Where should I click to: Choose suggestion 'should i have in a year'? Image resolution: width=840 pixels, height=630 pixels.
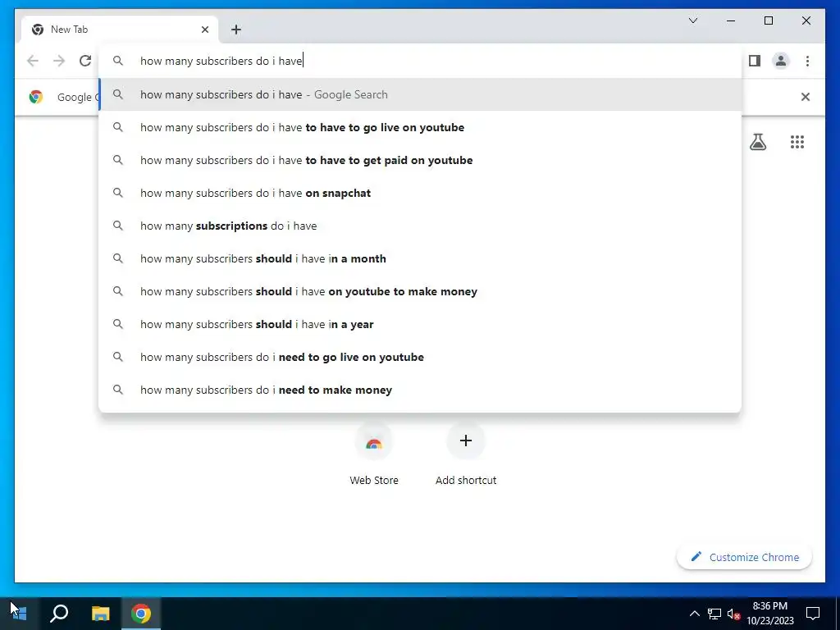pos(420,324)
